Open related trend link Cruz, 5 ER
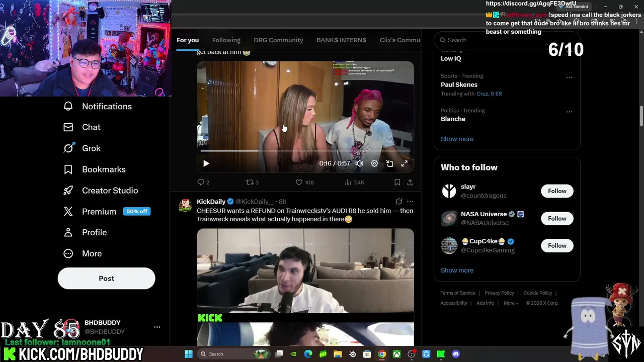The height and width of the screenshot is (362, 644). point(489,94)
